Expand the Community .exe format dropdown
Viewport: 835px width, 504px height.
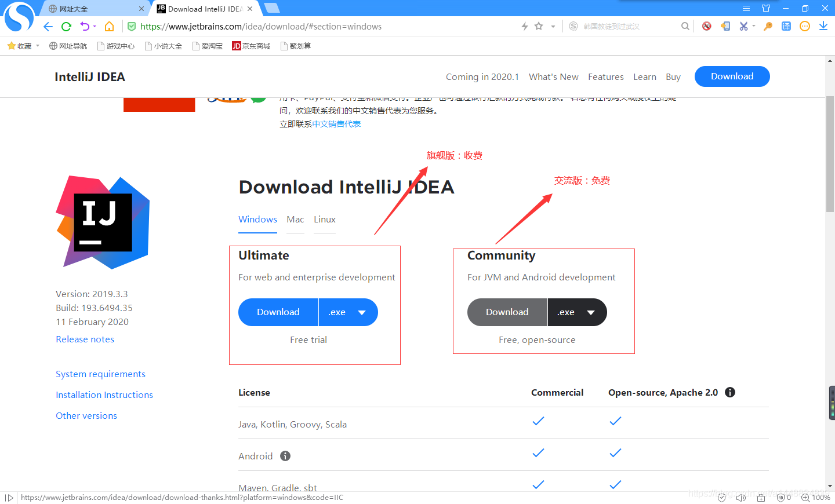(578, 312)
